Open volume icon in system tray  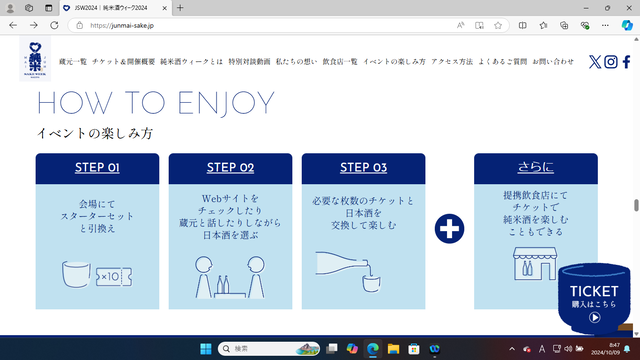(x=568, y=349)
